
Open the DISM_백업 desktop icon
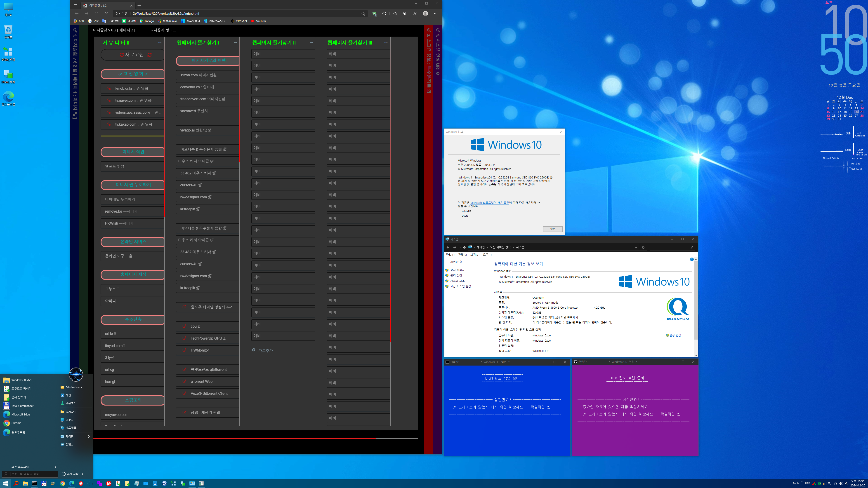[x=8, y=54]
